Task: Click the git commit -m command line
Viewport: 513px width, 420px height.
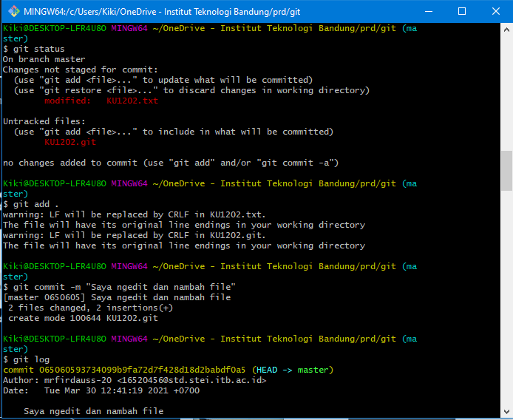Action: pyautogui.click(x=119, y=287)
